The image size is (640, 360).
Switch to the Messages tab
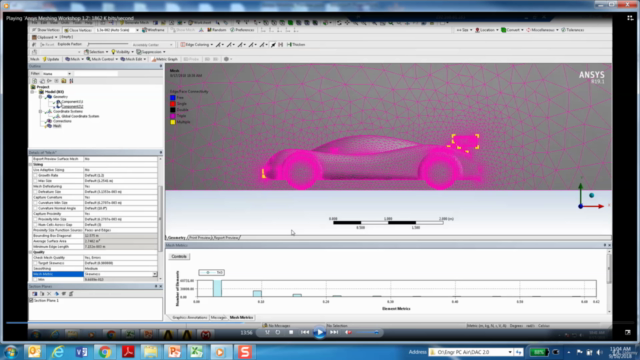point(218,318)
